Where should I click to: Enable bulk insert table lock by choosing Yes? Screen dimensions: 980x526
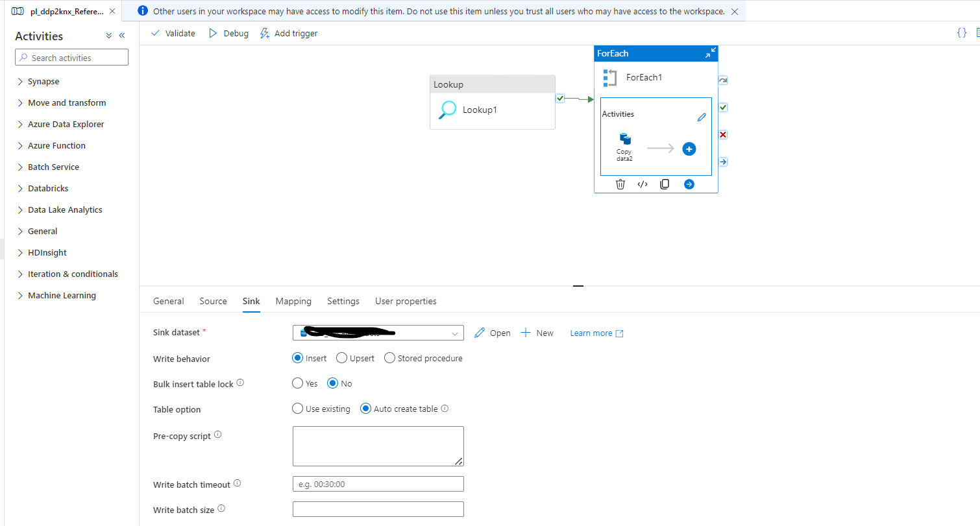click(x=297, y=383)
